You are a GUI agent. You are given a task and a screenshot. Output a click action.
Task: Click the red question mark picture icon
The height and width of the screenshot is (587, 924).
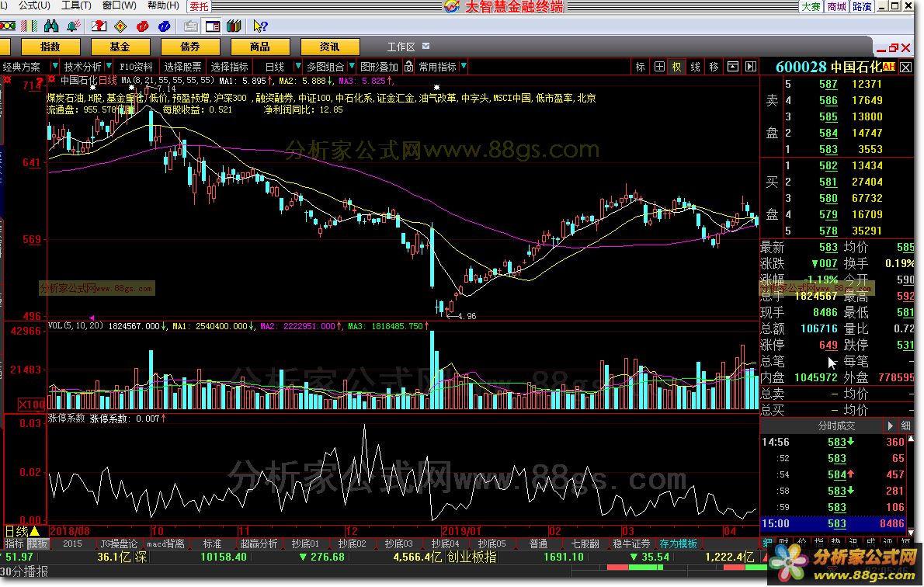[99, 26]
